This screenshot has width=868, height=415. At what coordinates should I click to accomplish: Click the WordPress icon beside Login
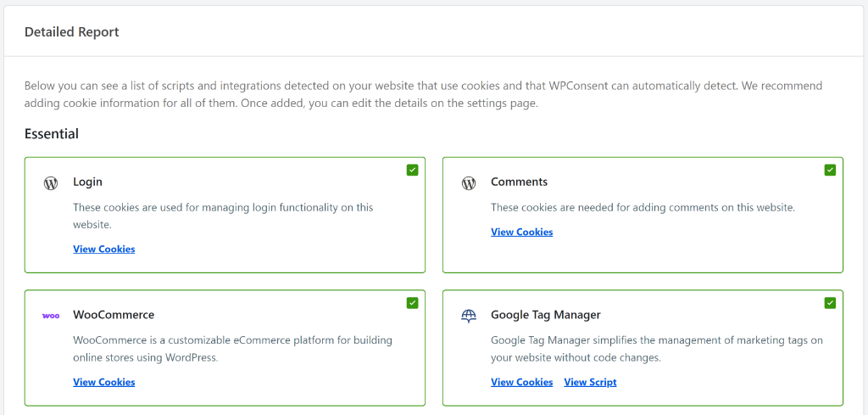point(50,182)
